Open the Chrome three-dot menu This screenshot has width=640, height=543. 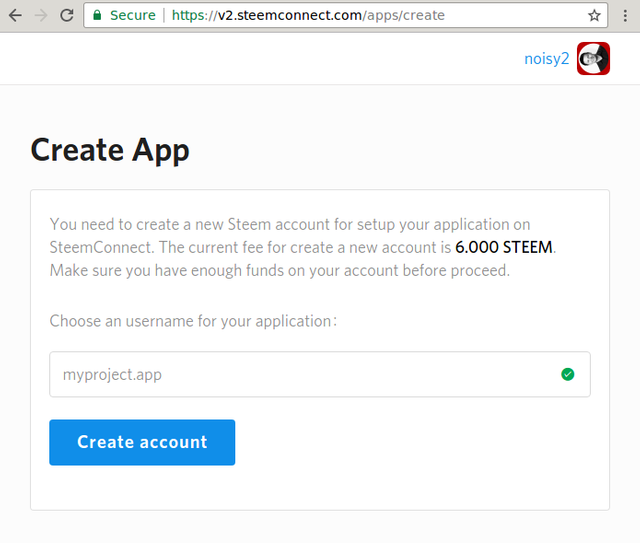tap(625, 16)
